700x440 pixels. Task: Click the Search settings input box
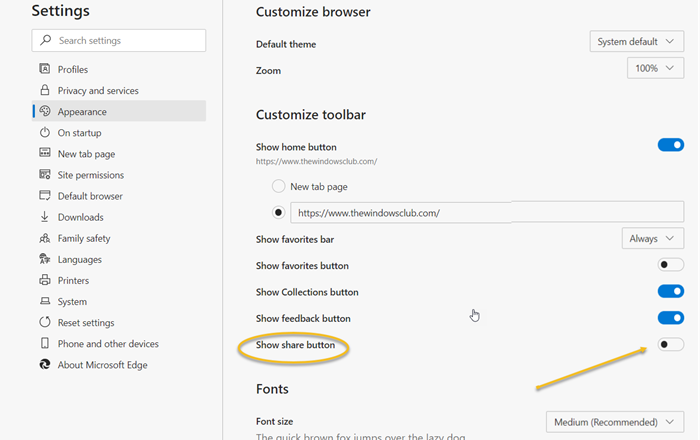click(x=119, y=40)
